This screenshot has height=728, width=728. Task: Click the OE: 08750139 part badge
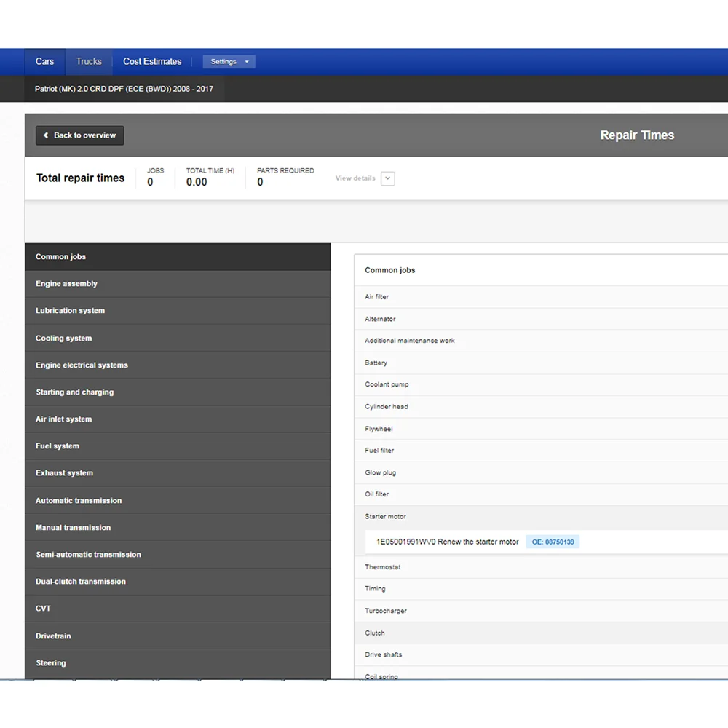pyautogui.click(x=553, y=542)
